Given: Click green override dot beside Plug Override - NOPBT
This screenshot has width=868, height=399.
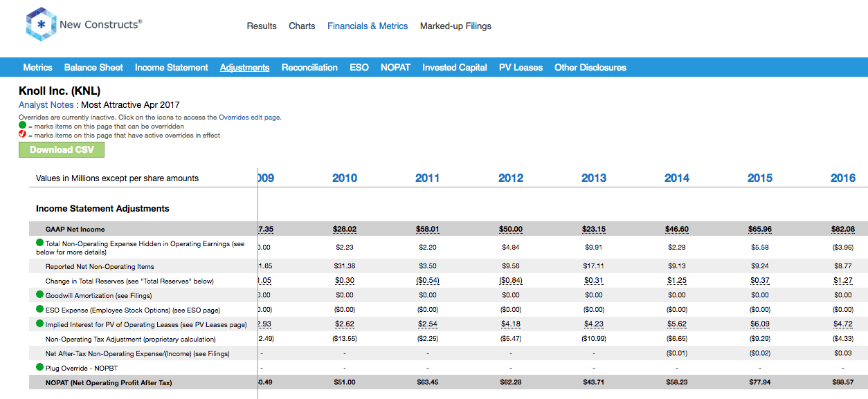Looking at the screenshot, I should click(40, 367).
